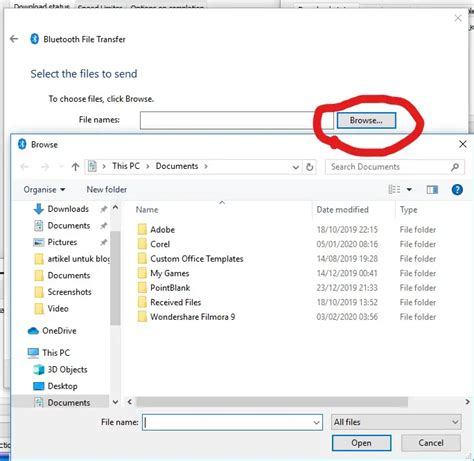Click the navigation pane scroll down arrow
Viewport: 474px width, 461px height.
click(115, 402)
